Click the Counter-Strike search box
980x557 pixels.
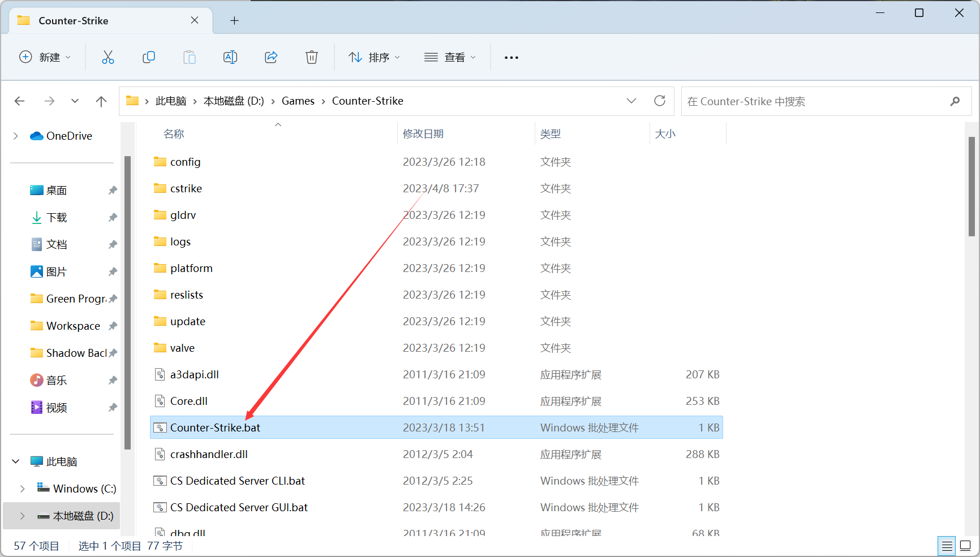tap(815, 101)
